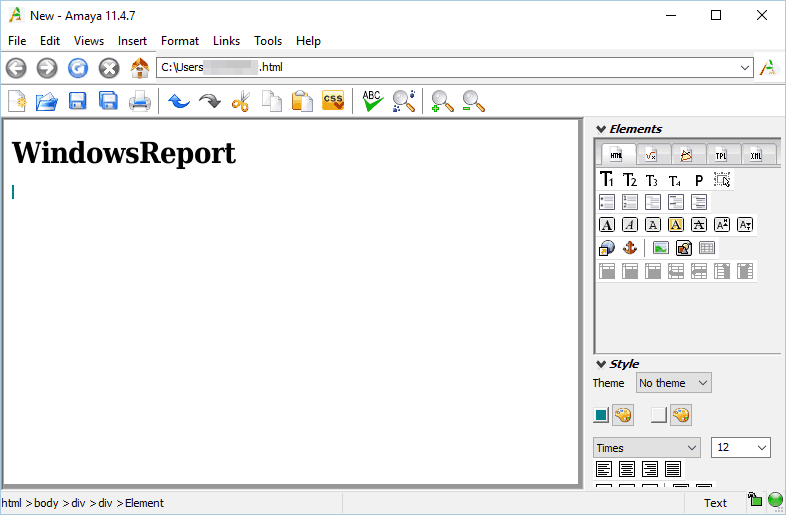
Task: Collapse the Style panel
Action: pos(601,364)
